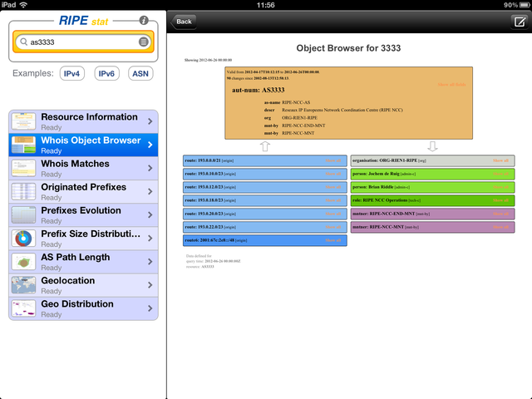This screenshot has height=399, width=532.
Task: Click Show all on mntner RIPE-NCC-MNT row
Action: click(x=500, y=227)
